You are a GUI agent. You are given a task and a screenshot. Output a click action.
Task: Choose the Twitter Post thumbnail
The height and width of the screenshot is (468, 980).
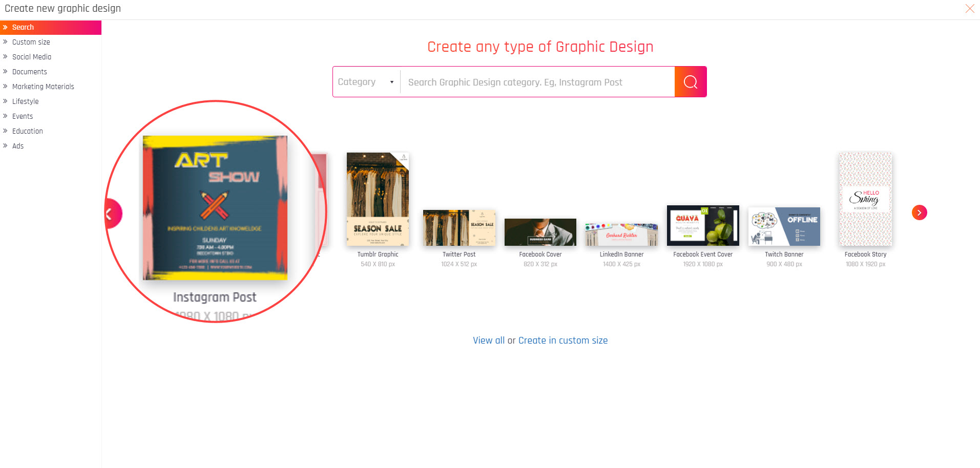(x=459, y=228)
